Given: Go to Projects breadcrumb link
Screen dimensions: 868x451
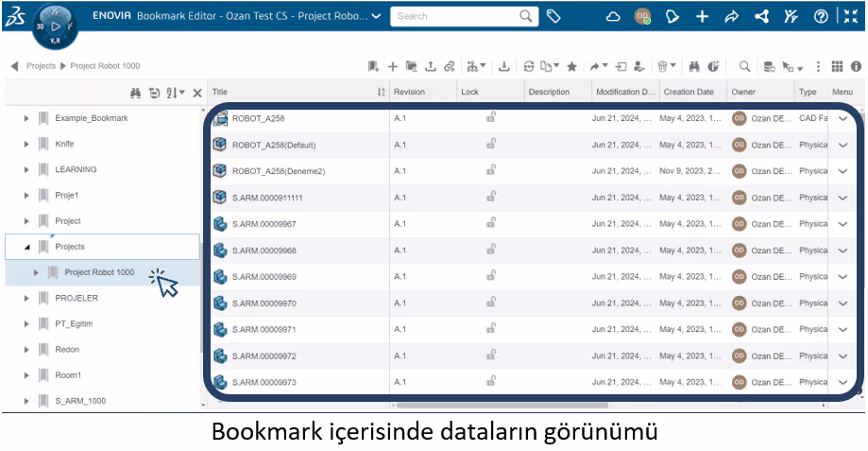Looking at the screenshot, I should [41, 66].
